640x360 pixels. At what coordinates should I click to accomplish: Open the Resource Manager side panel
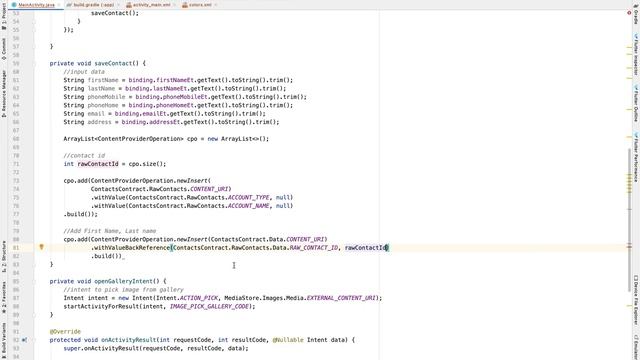point(4,93)
